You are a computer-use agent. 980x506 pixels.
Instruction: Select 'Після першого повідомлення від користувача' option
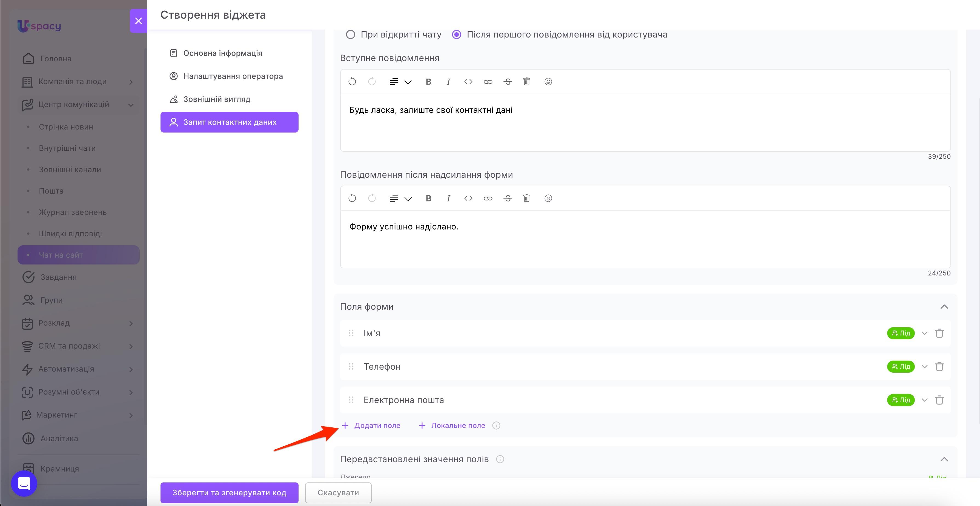click(457, 34)
